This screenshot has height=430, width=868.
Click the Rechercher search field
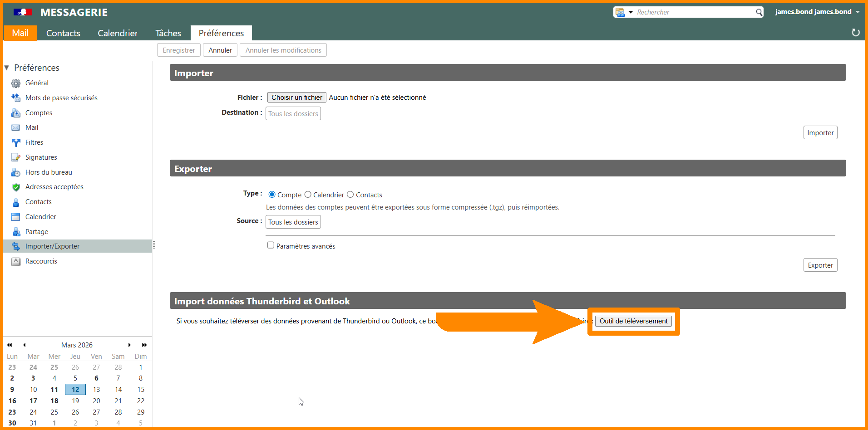point(694,12)
